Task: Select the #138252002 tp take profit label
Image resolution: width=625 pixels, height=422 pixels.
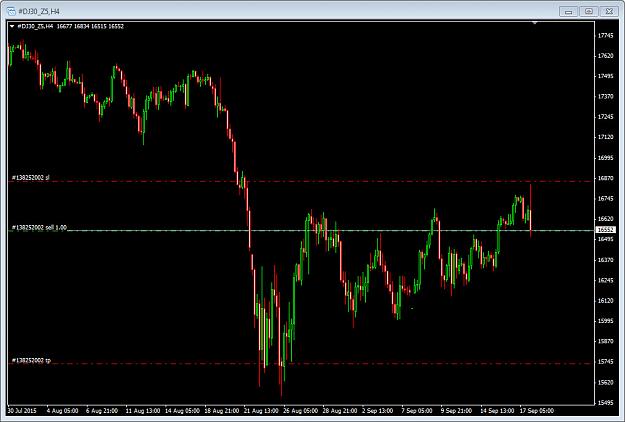Action: tap(31, 360)
